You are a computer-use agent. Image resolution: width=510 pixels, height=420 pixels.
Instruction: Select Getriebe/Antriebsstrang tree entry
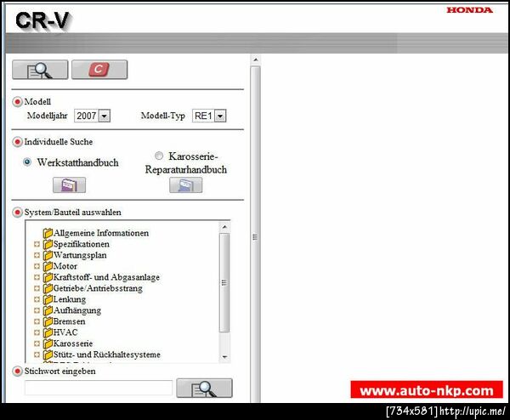[98, 288]
